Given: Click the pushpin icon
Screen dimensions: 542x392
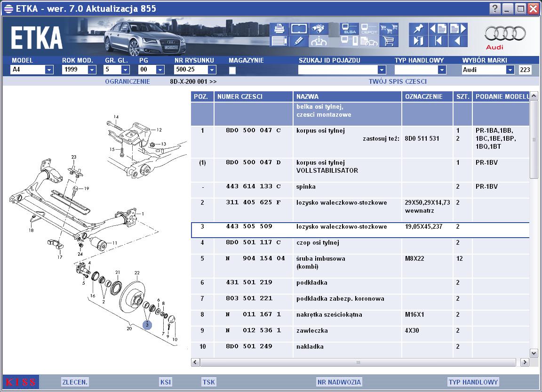Looking at the screenshot, I should (418, 29).
